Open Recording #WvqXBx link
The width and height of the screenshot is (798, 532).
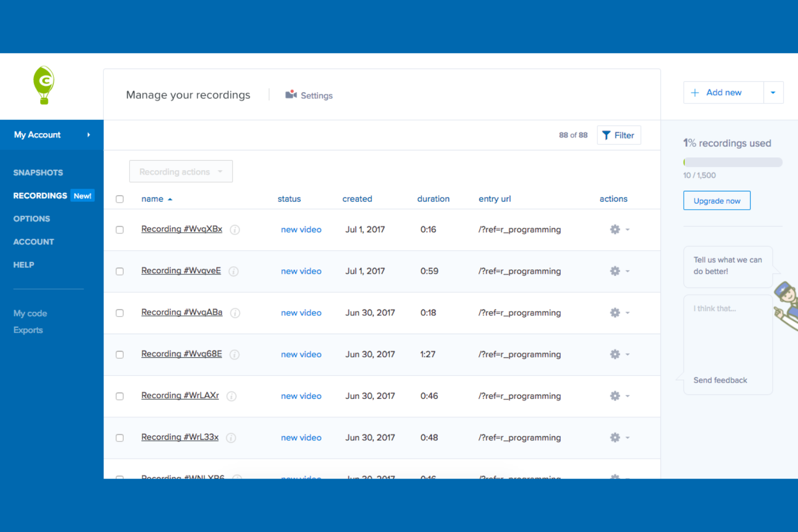(x=181, y=229)
